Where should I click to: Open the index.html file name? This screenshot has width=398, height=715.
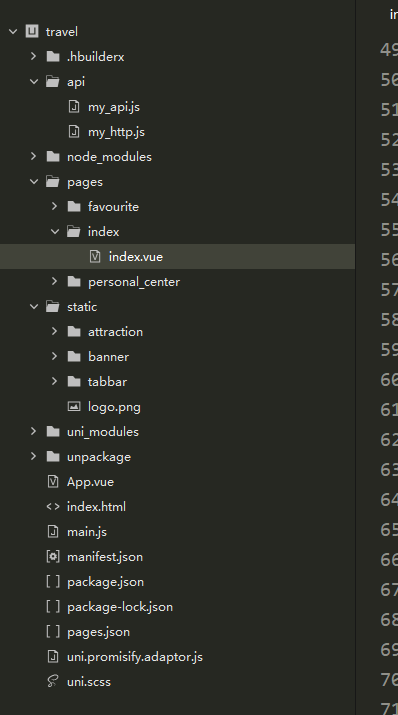(x=96, y=507)
